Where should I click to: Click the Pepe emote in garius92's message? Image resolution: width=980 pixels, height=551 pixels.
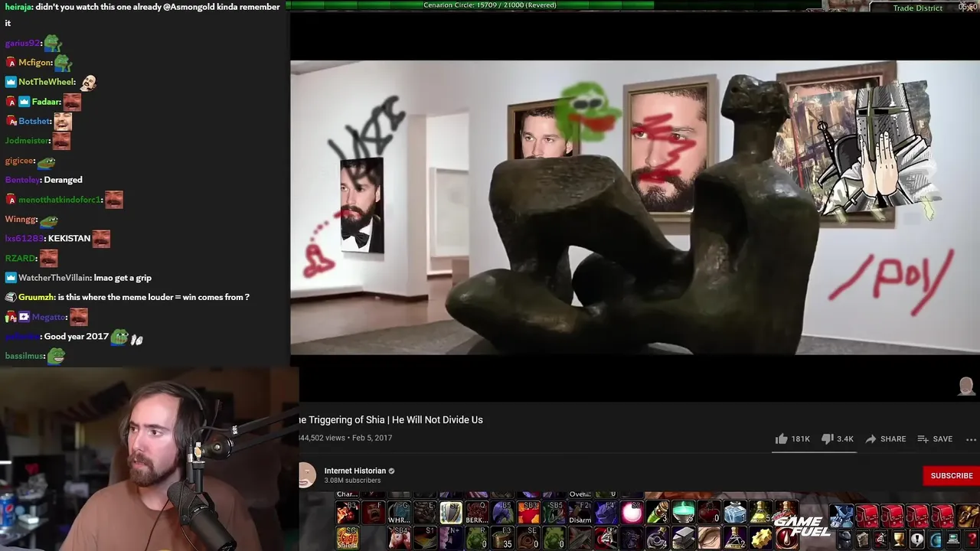52,43
